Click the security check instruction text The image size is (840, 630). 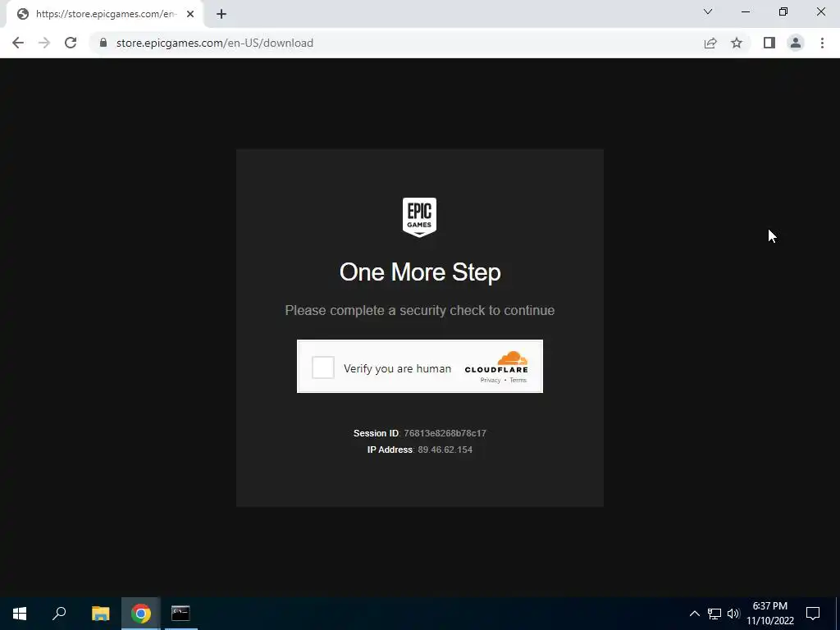coord(419,310)
